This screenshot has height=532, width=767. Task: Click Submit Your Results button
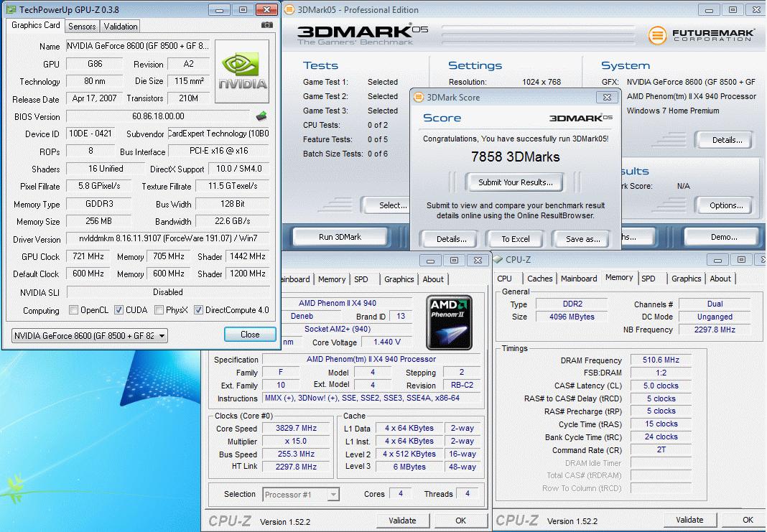(515, 182)
